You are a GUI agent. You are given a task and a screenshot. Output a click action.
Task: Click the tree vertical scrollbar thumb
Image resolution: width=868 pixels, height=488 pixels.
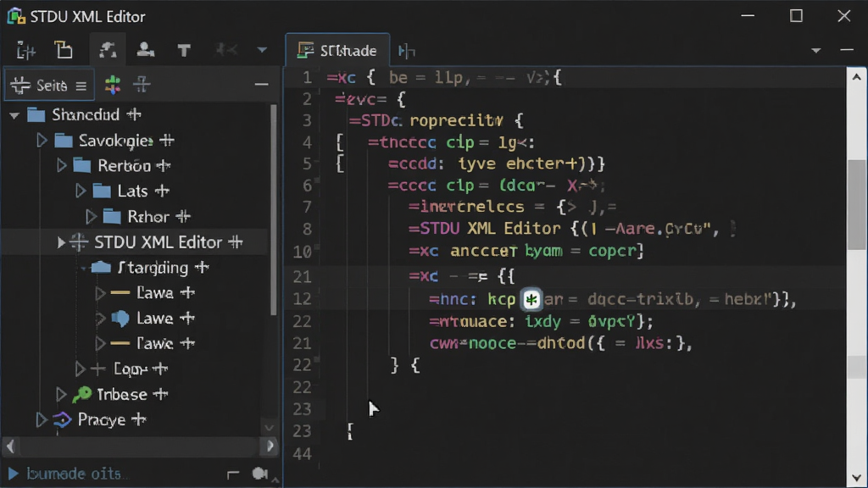click(274, 210)
